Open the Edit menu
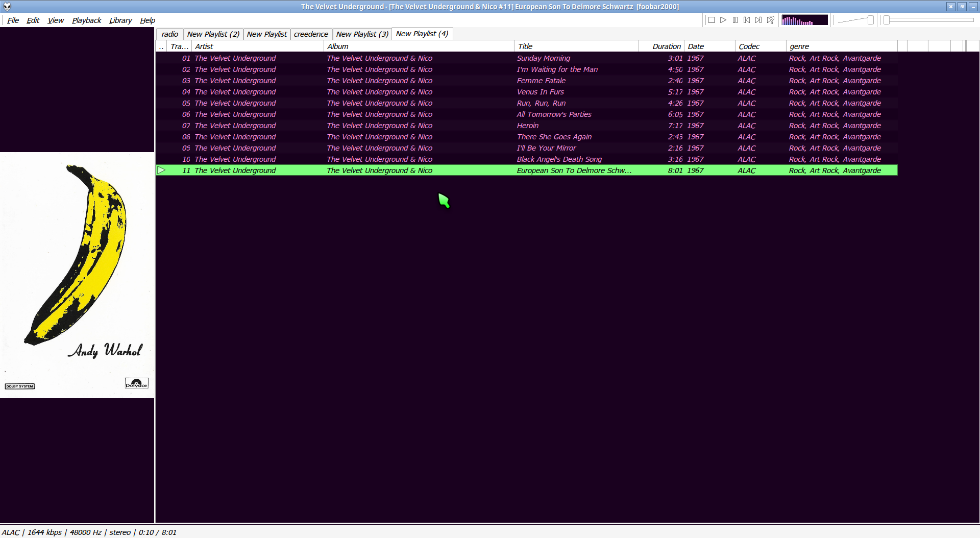Viewport: 980px width, 538px height. pyautogui.click(x=33, y=20)
